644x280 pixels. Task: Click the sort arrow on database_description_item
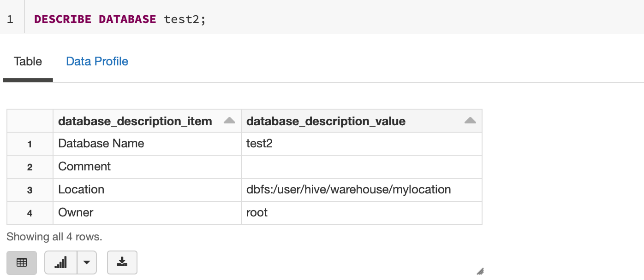tap(229, 120)
